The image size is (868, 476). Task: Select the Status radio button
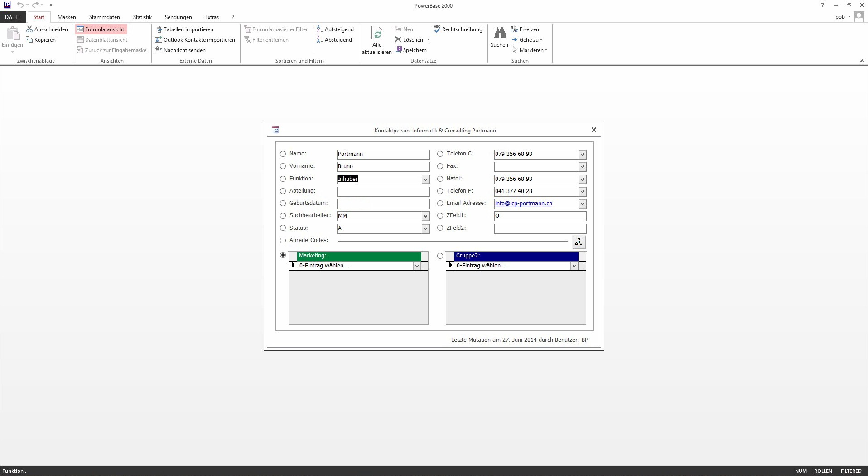pos(283,228)
